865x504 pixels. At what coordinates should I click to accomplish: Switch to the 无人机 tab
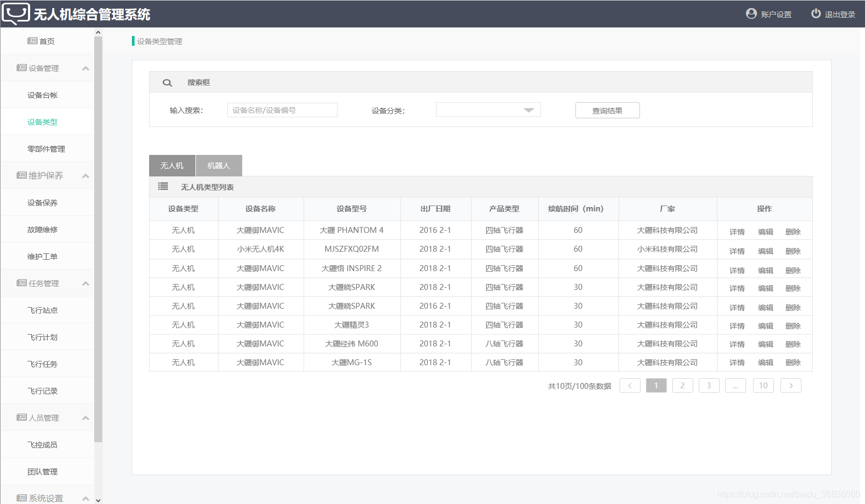pyautogui.click(x=172, y=166)
